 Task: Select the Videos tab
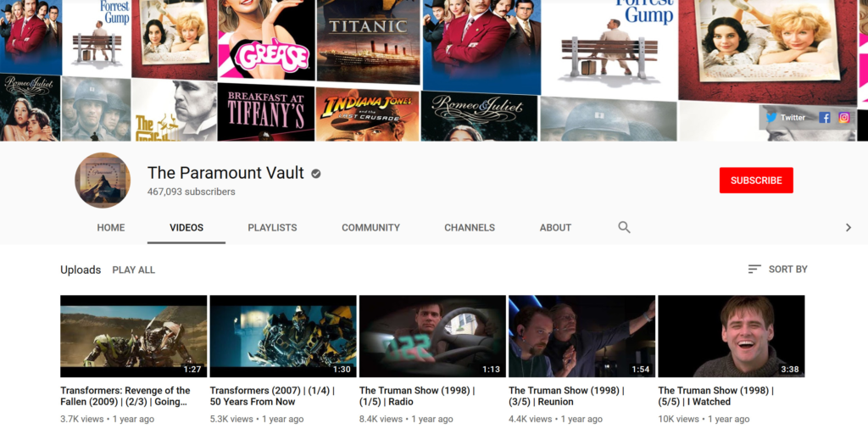click(x=186, y=227)
